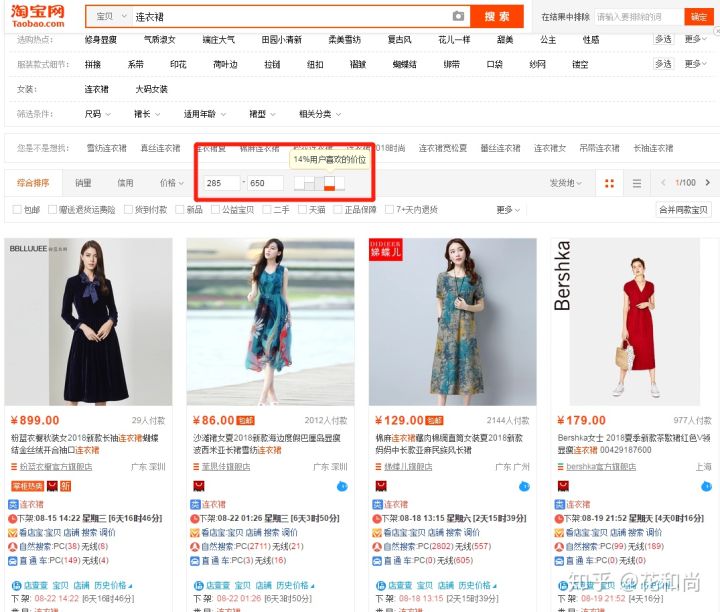Click chat bubble icon on ¥179.00 item
This screenshot has width=720, height=612.
706,486
